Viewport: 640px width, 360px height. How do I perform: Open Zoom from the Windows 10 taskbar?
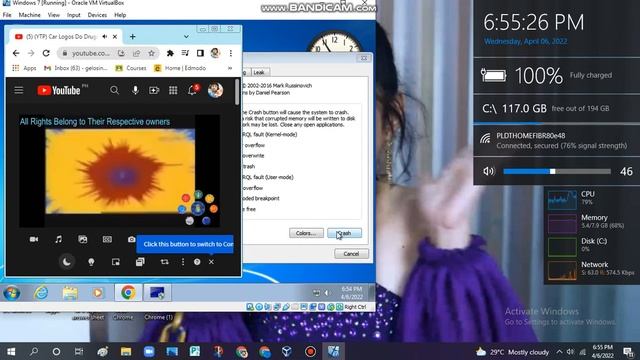pyautogui.click(x=149, y=351)
